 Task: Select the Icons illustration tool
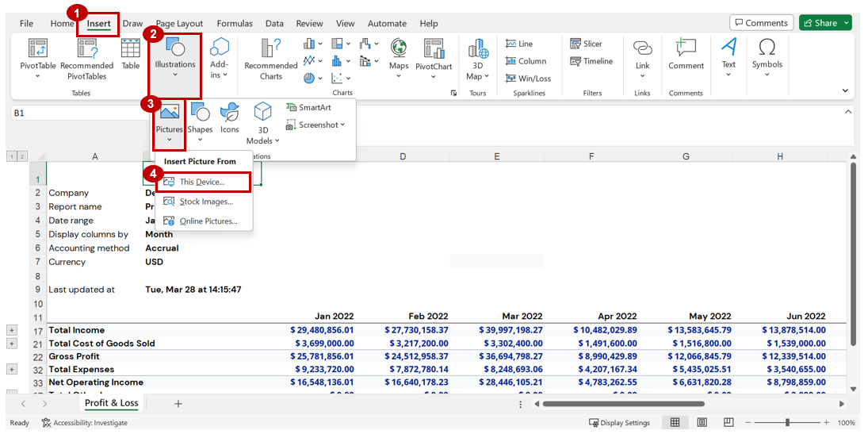click(230, 117)
